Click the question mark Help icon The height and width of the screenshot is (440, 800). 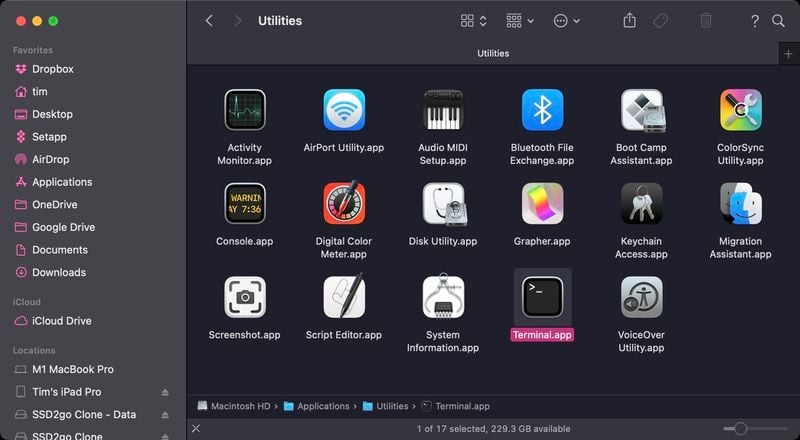[755, 21]
